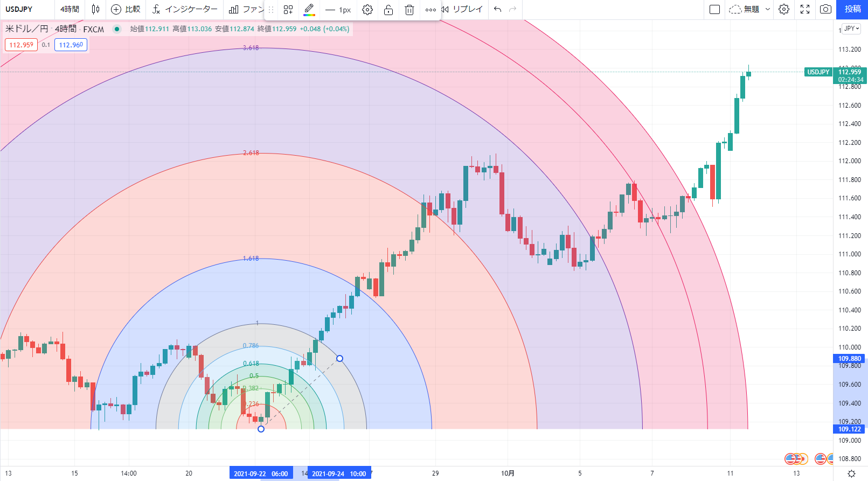This screenshot has width=868, height=481.
Task: Open right-hand US flag economic event icon
Action: (821, 459)
